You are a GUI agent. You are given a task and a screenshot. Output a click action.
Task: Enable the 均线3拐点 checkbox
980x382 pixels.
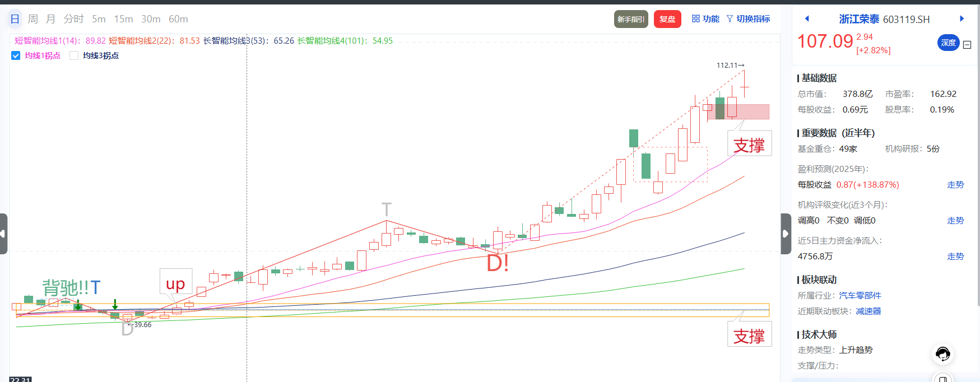pyautogui.click(x=74, y=55)
